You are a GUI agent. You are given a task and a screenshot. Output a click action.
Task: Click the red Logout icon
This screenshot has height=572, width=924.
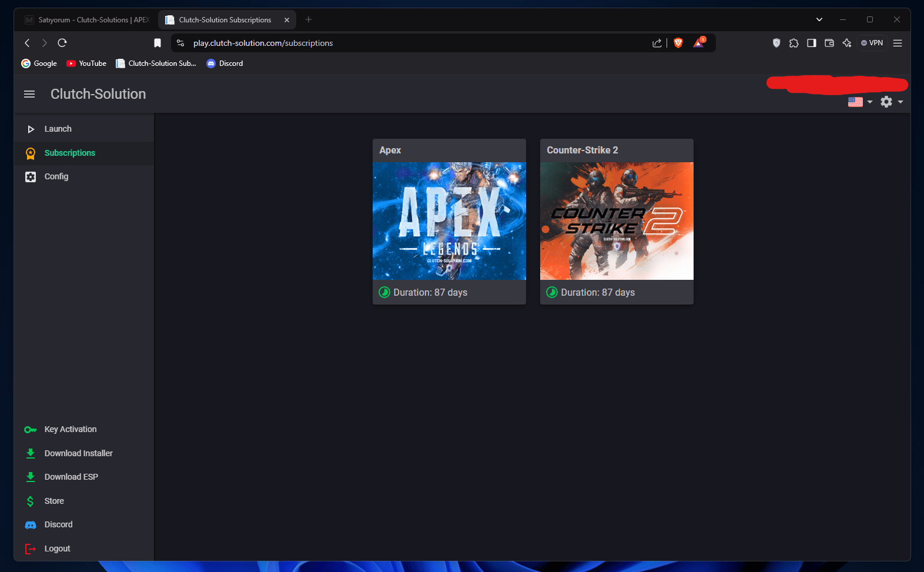pos(31,548)
